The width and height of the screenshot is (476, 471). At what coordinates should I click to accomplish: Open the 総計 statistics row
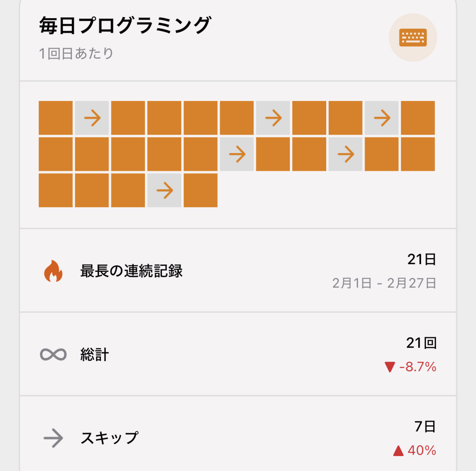(238, 354)
